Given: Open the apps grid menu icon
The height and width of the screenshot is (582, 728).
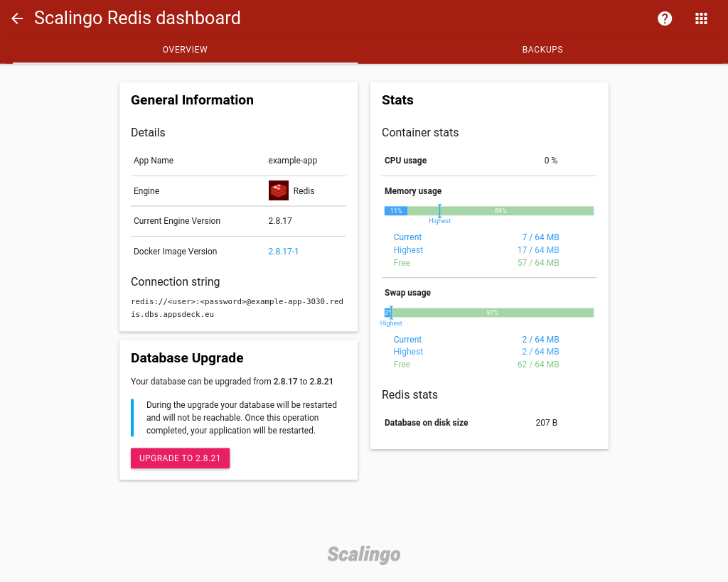Looking at the screenshot, I should coord(701,18).
